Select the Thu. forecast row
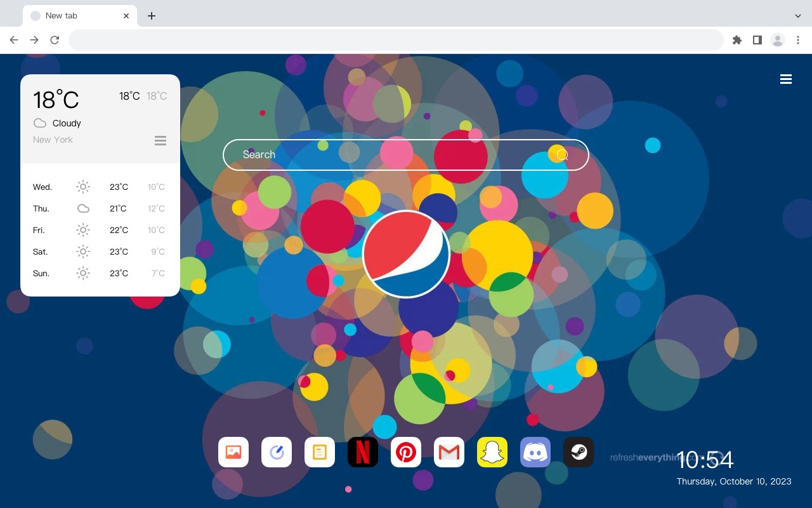812x508 pixels. point(100,208)
